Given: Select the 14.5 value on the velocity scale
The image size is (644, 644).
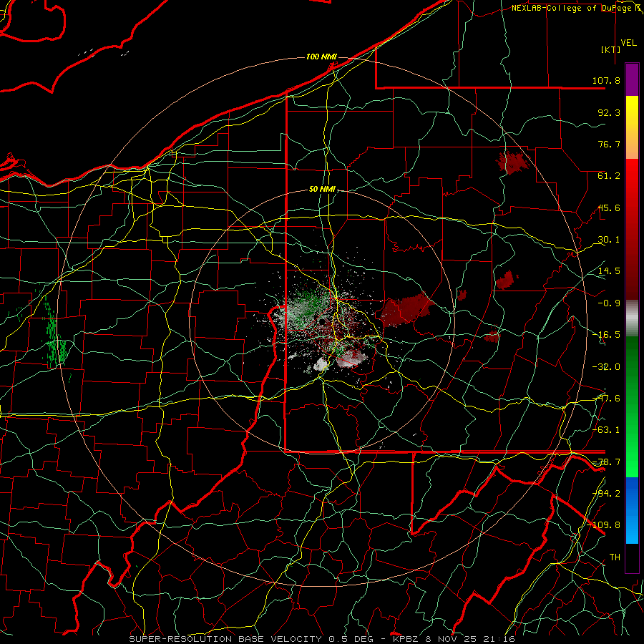Looking at the screenshot, I should (609, 271).
